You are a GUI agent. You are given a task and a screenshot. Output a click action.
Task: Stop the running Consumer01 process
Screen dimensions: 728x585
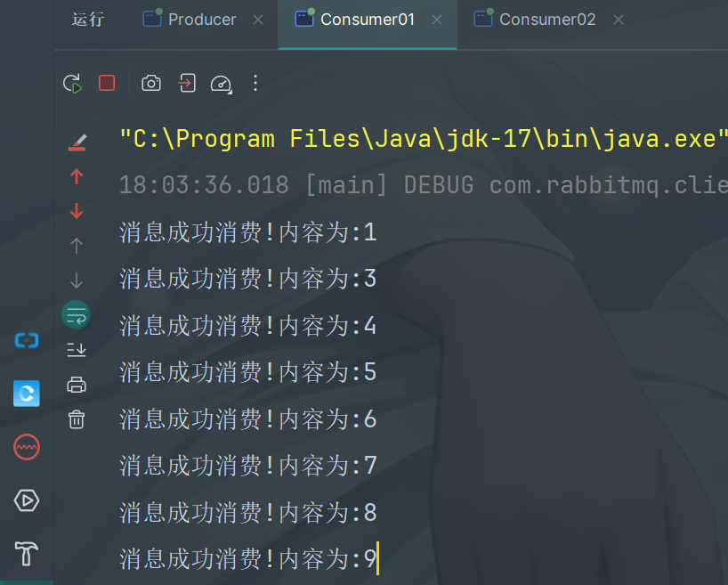[x=107, y=83]
